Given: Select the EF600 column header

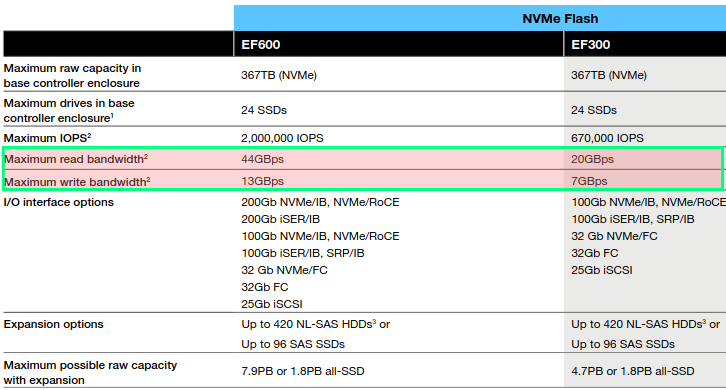Looking at the screenshot, I should (261, 44).
